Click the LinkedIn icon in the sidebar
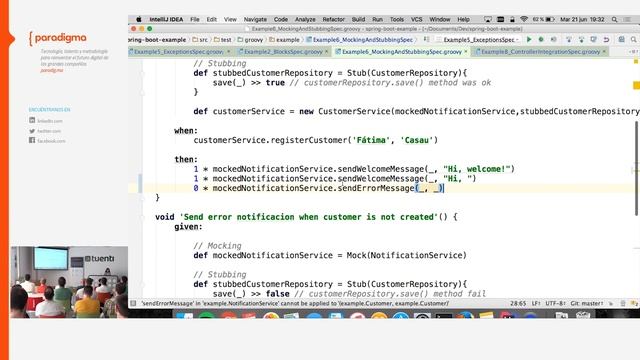 [32, 120]
